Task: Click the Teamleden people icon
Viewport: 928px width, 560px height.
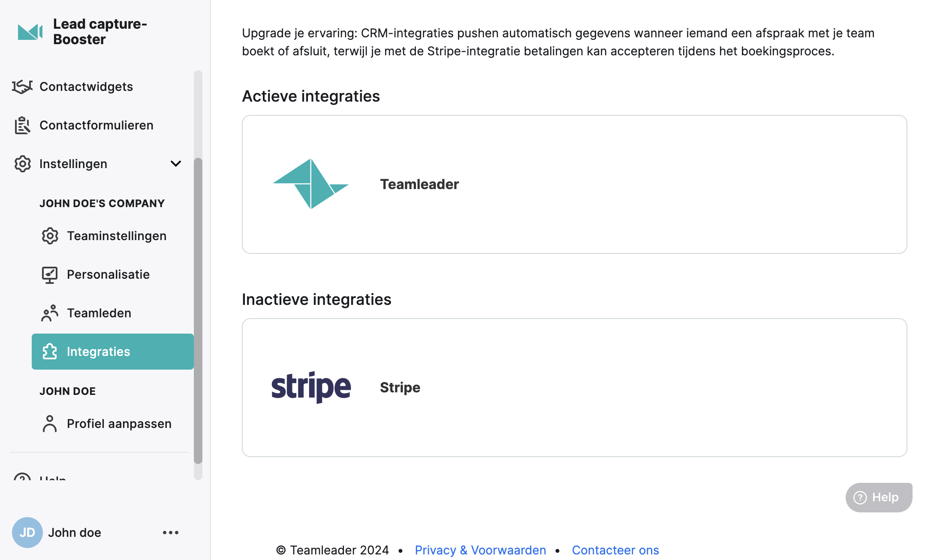Action: click(50, 313)
